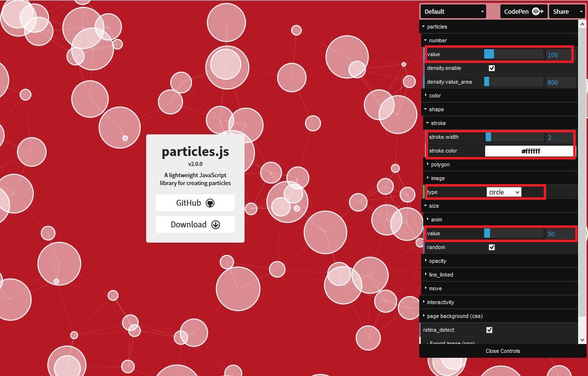Image resolution: width=588 pixels, height=376 pixels.
Task: Open the Default preset dropdown
Action: [x=453, y=12]
